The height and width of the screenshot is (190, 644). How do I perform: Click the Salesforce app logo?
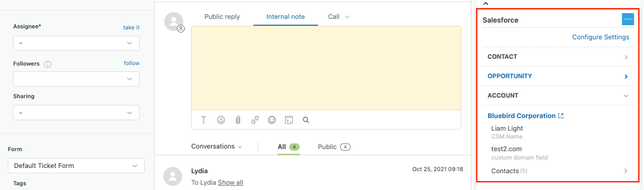628,19
